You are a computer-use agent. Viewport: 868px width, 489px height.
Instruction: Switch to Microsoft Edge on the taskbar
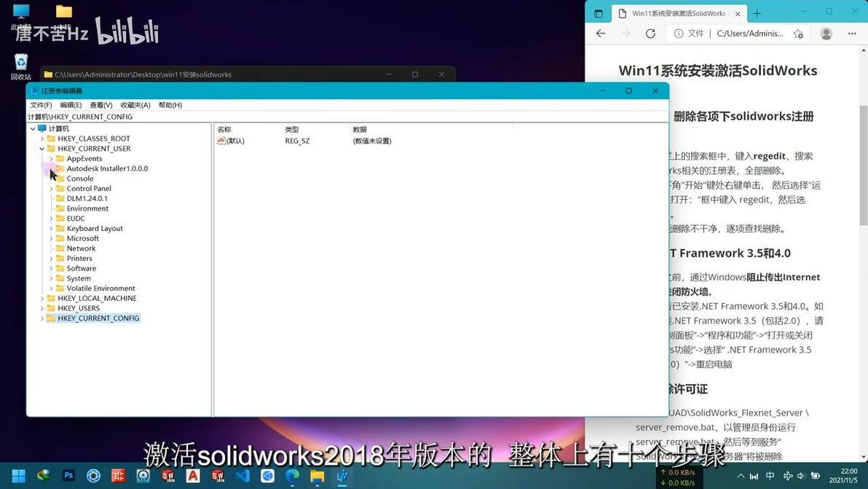click(x=292, y=476)
